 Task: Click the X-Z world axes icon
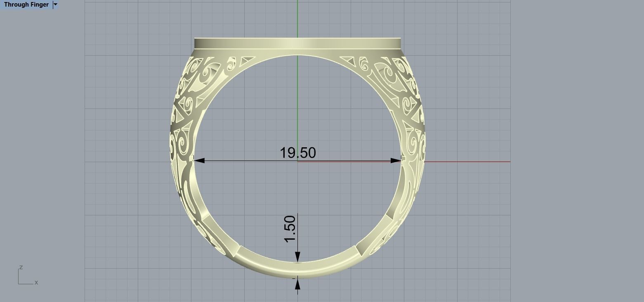tap(28, 276)
